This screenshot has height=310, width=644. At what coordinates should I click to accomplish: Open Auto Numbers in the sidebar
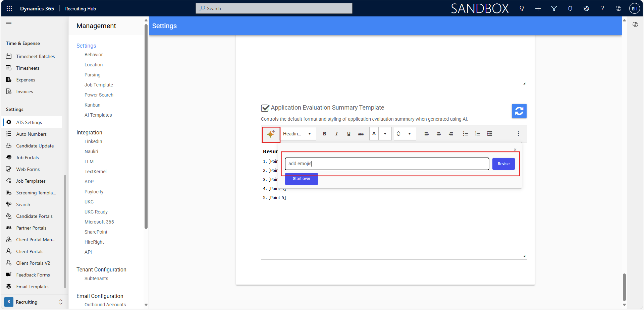pos(31,134)
